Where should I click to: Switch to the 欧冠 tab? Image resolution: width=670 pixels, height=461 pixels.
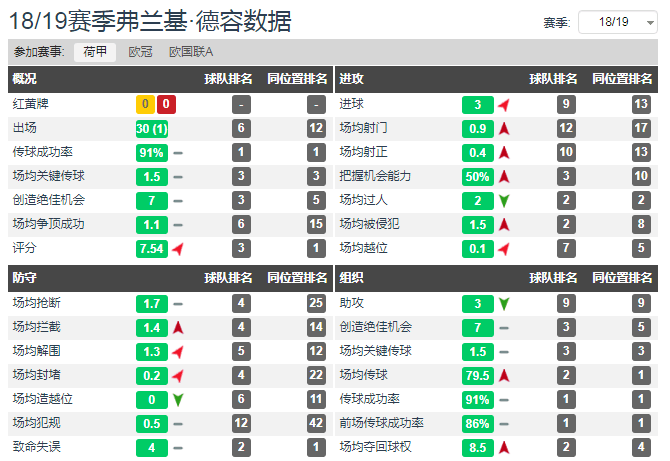coord(140,52)
